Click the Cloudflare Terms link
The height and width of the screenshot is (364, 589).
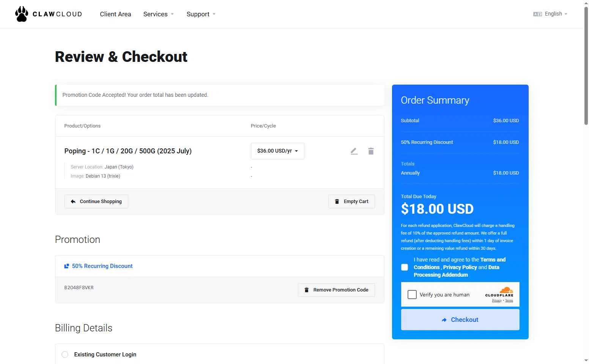509,301
